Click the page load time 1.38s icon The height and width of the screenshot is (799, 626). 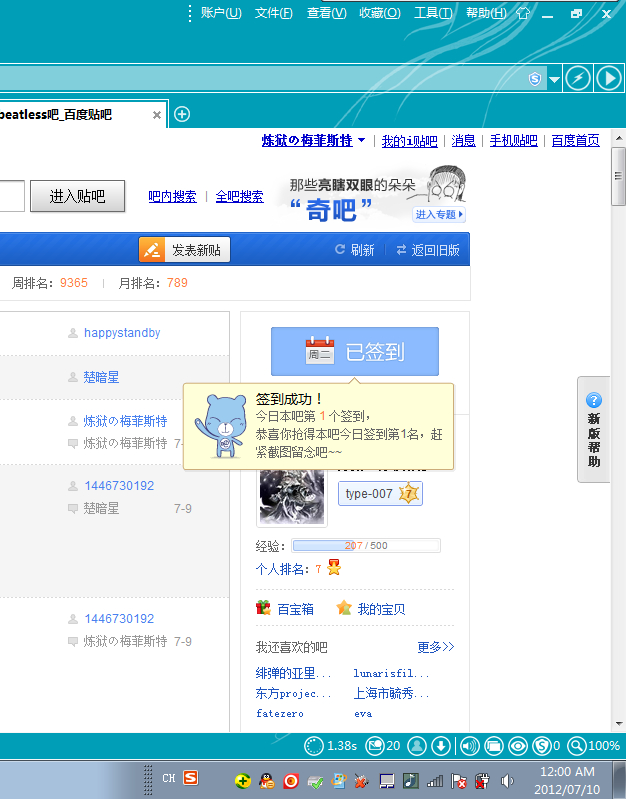(x=314, y=746)
